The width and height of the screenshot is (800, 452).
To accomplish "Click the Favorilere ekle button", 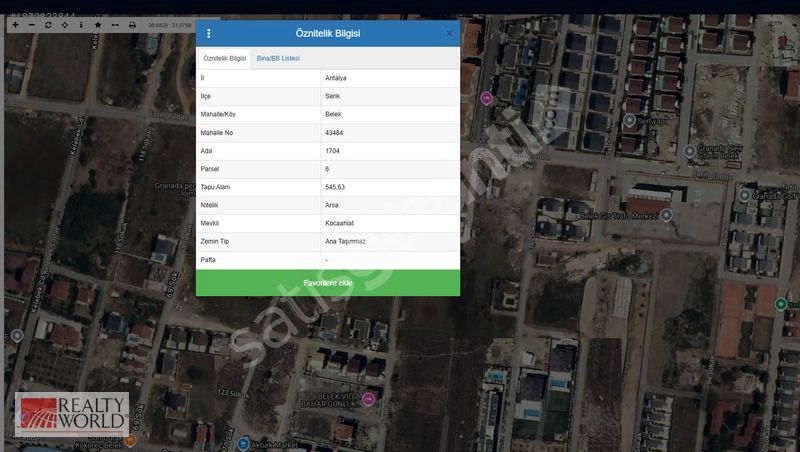I will 328,283.
